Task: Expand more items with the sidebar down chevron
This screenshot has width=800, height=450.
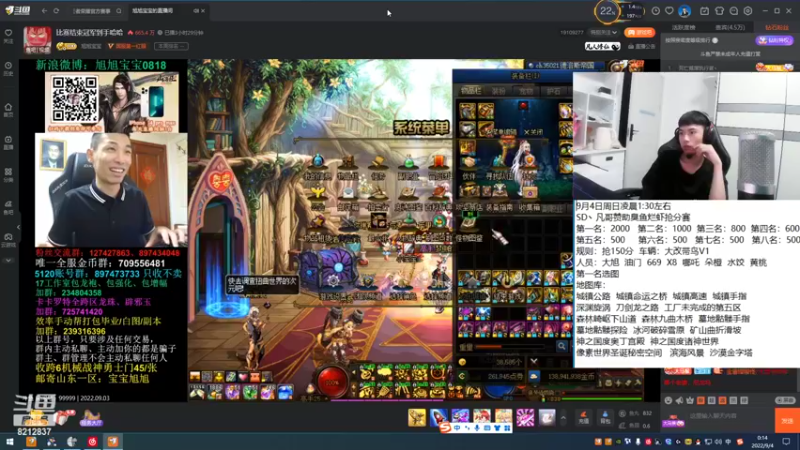Action: (x=8, y=260)
